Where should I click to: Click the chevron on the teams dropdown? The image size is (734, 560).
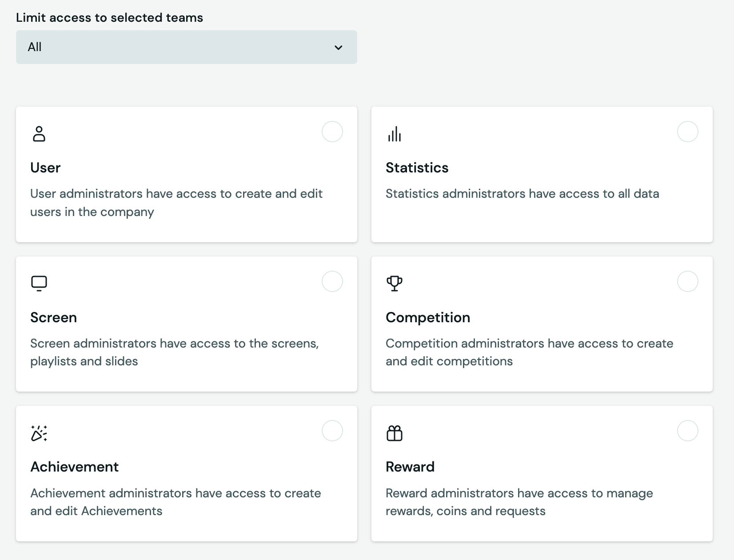pyautogui.click(x=339, y=47)
